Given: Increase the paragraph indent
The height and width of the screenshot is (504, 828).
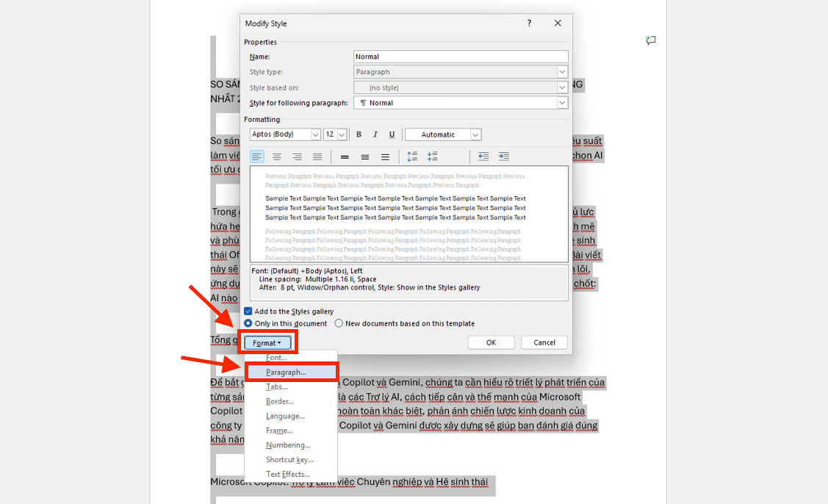Looking at the screenshot, I should (504, 156).
